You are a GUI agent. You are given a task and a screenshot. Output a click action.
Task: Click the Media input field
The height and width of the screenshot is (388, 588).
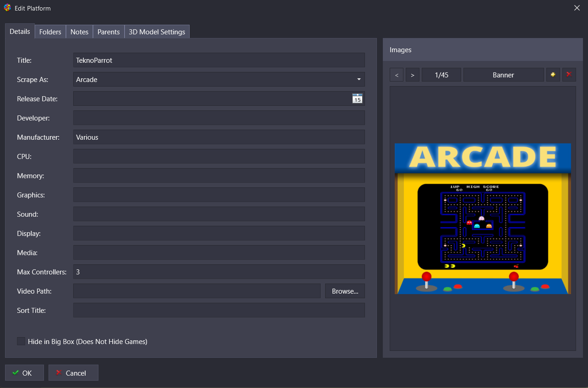click(x=219, y=252)
